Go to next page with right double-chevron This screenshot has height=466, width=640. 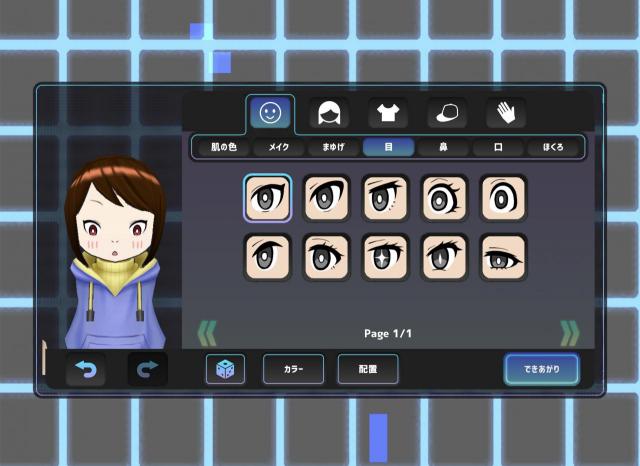pyautogui.click(x=570, y=334)
